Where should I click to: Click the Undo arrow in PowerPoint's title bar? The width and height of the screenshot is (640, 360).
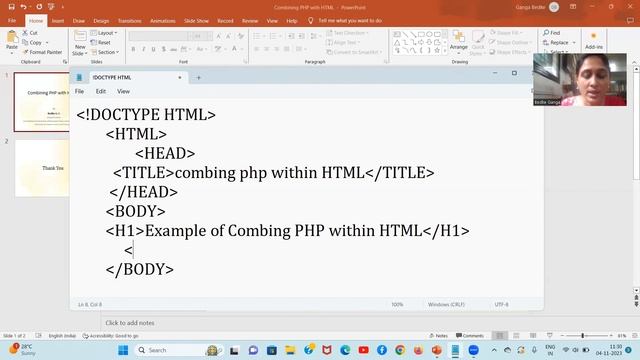(x=23, y=7)
